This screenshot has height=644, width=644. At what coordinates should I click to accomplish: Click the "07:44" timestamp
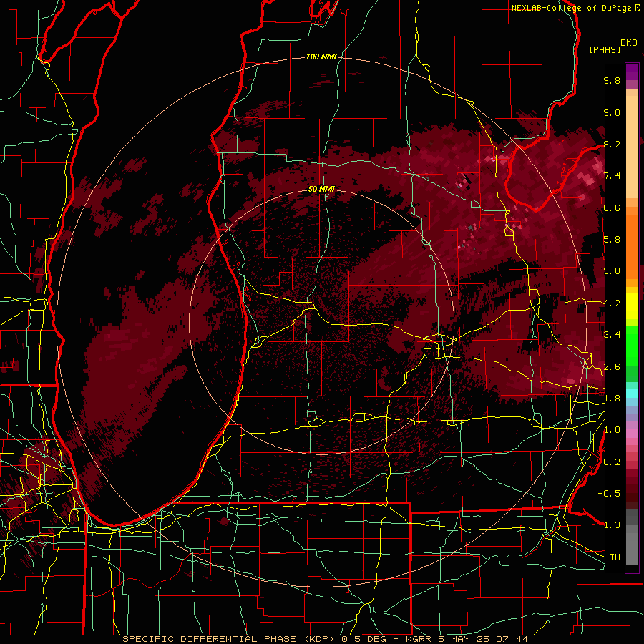coord(512,639)
